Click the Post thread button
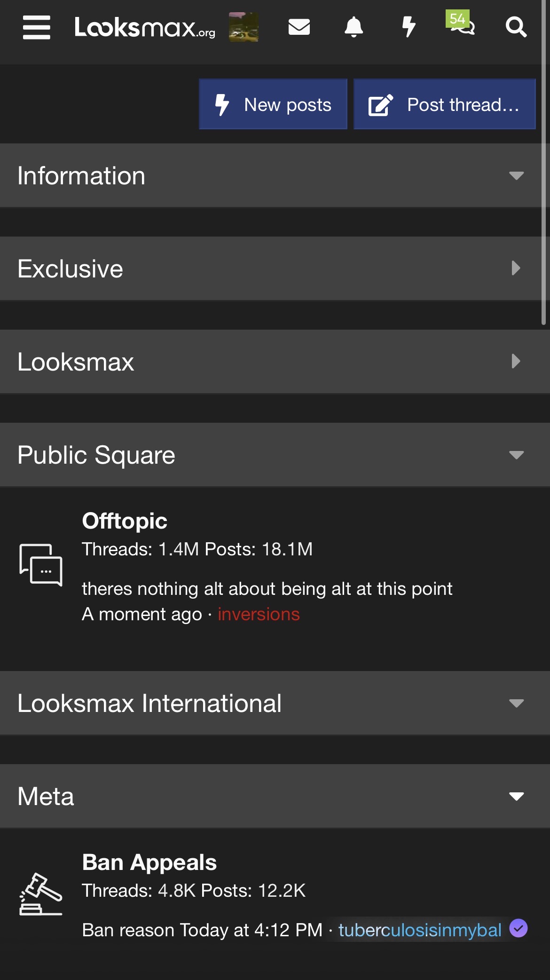Screen dimensions: 550x980 click(444, 104)
